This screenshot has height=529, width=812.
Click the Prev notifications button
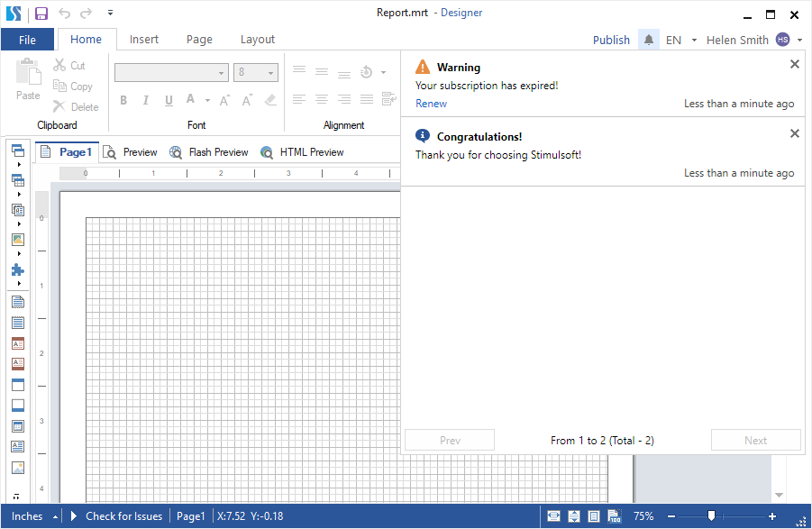click(450, 440)
